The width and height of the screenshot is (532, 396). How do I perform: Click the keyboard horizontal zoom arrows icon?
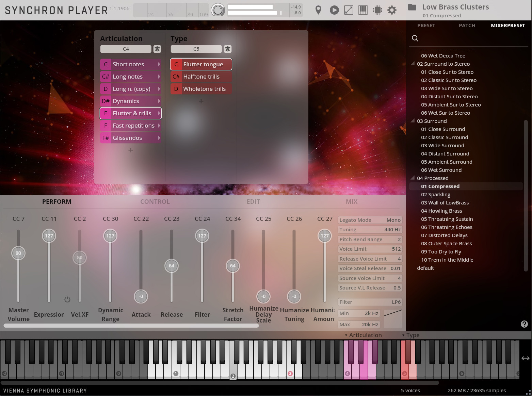pos(525,358)
